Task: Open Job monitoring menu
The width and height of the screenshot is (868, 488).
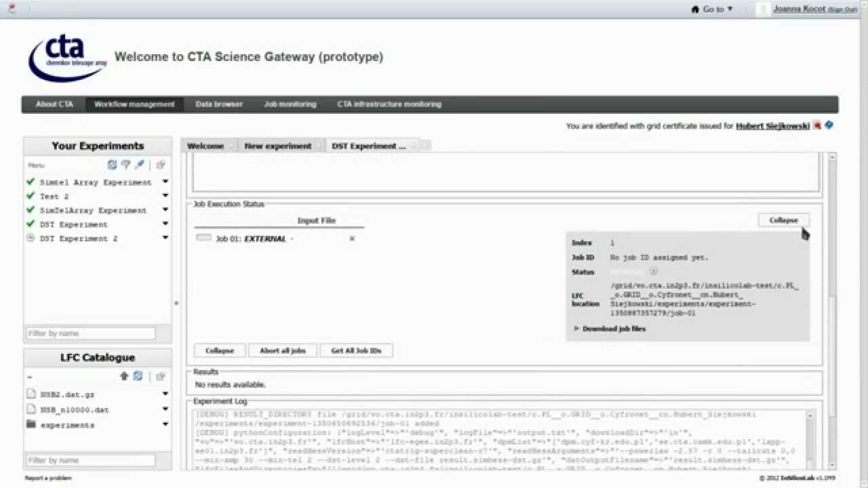Action: (290, 104)
